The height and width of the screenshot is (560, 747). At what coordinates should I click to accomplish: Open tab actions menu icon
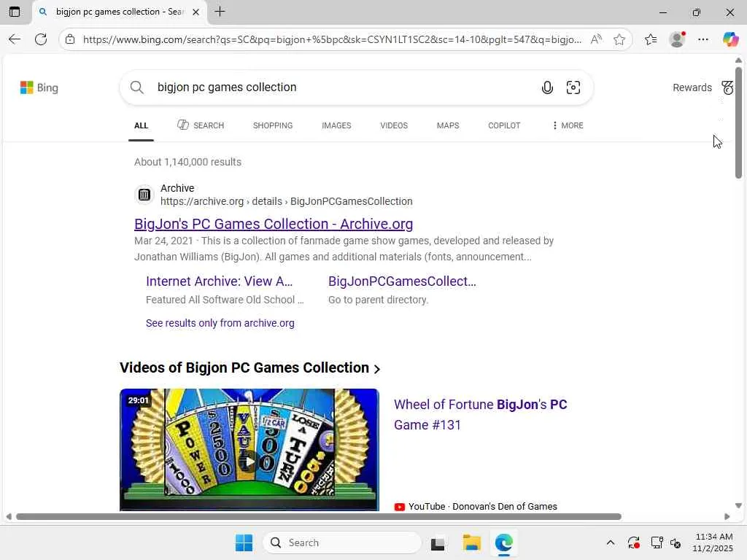point(15,12)
